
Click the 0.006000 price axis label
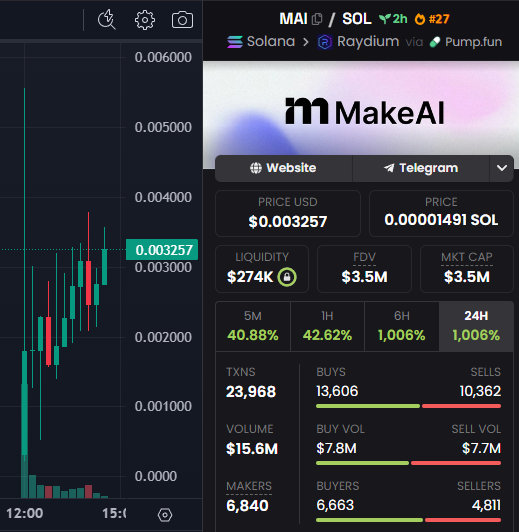163,57
